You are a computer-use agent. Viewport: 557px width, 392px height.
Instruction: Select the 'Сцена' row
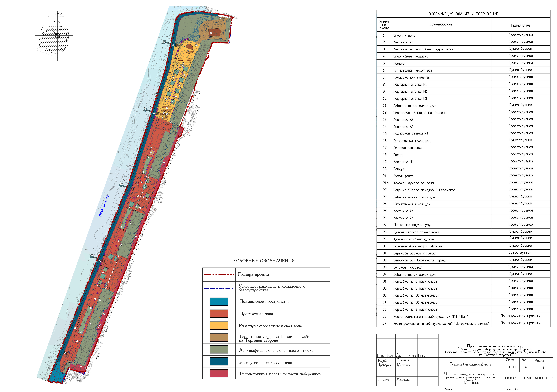(x=463, y=155)
